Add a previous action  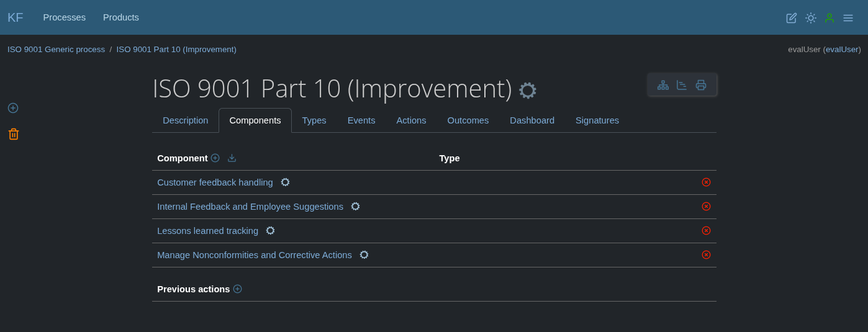coord(237,289)
